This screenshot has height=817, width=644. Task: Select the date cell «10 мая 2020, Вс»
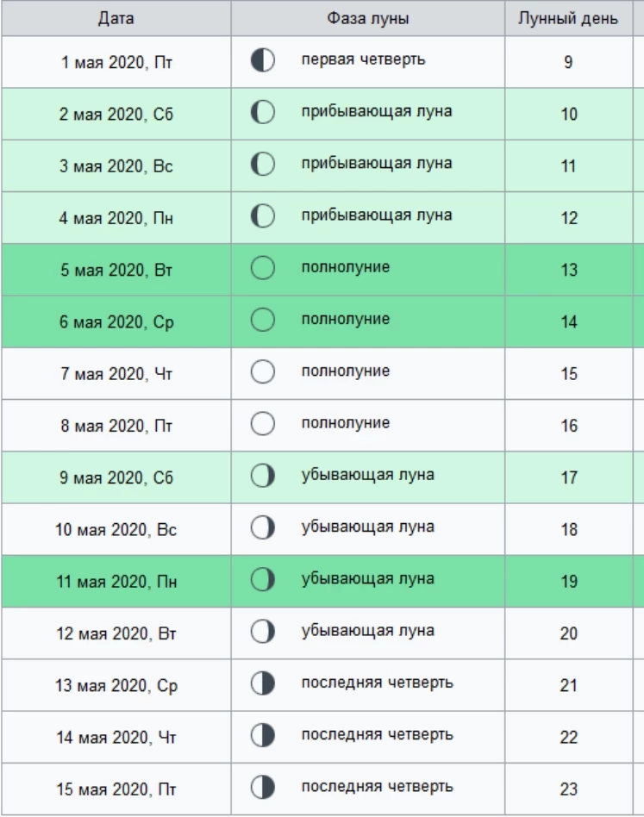click(x=116, y=529)
